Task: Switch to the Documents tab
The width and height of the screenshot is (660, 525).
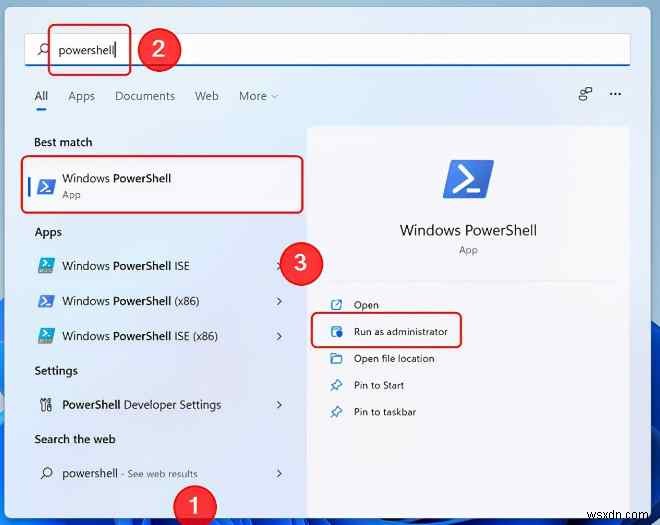Action: pyautogui.click(x=145, y=96)
